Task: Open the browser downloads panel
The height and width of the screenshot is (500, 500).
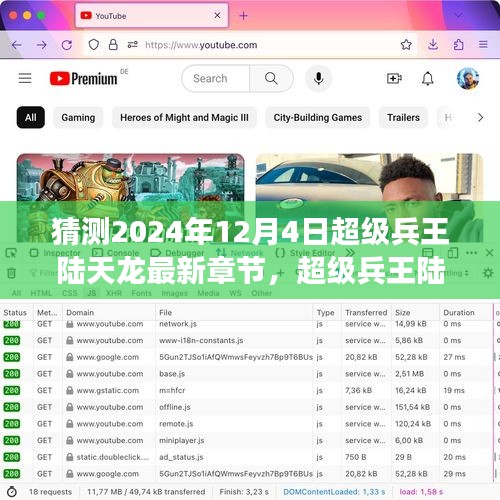Action: tap(433, 45)
